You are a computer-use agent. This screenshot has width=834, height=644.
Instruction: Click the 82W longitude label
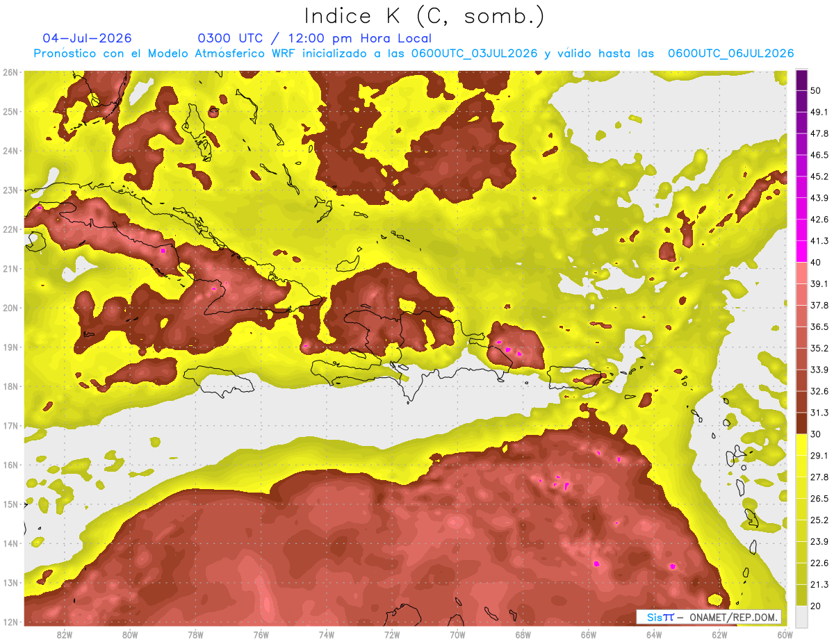click(x=65, y=634)
